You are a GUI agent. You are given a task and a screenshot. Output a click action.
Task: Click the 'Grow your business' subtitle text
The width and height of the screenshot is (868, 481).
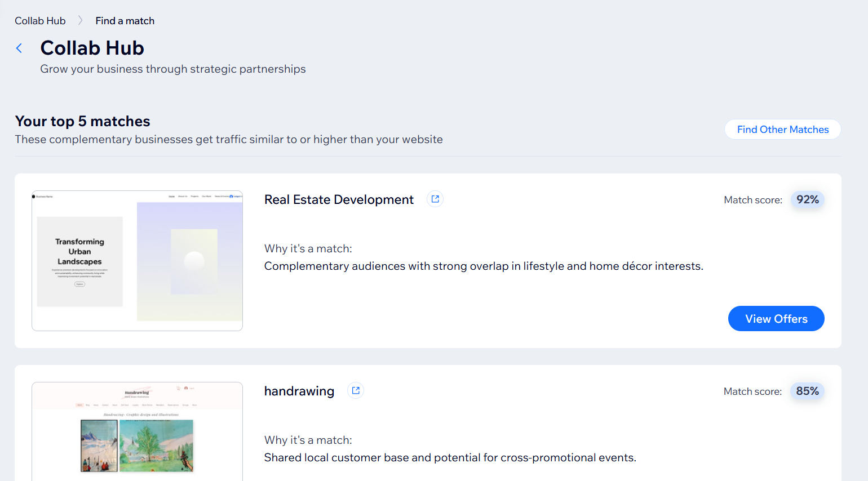pos(173,69)
